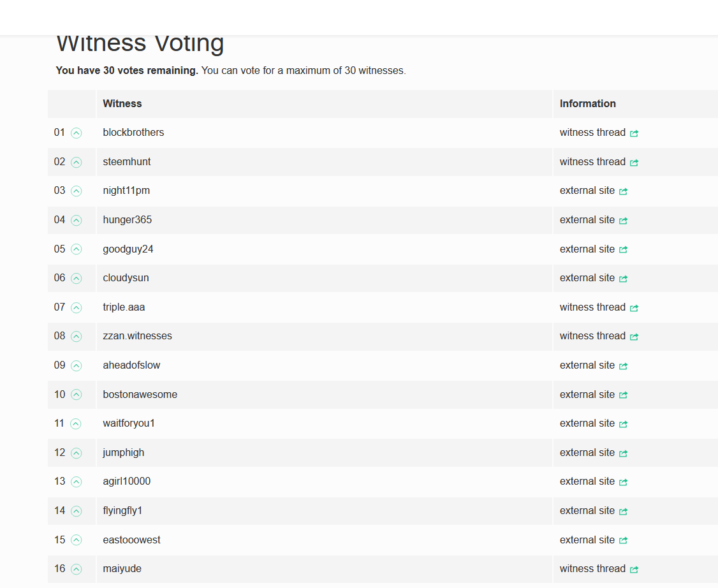
Task: Toggle vote on hunger365
Action: coord(77,221)
